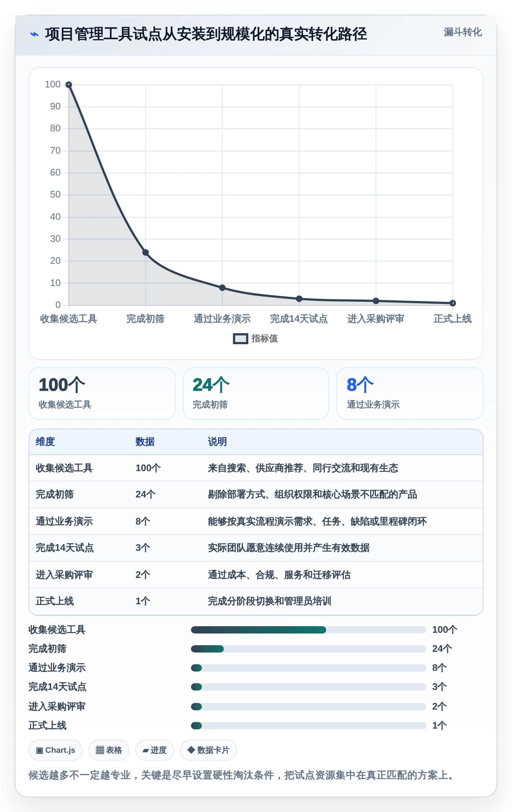Viewport: 512px width, 812px height.
Task: Click the 100个 value beside the progress bar
Action: (445, 630)
